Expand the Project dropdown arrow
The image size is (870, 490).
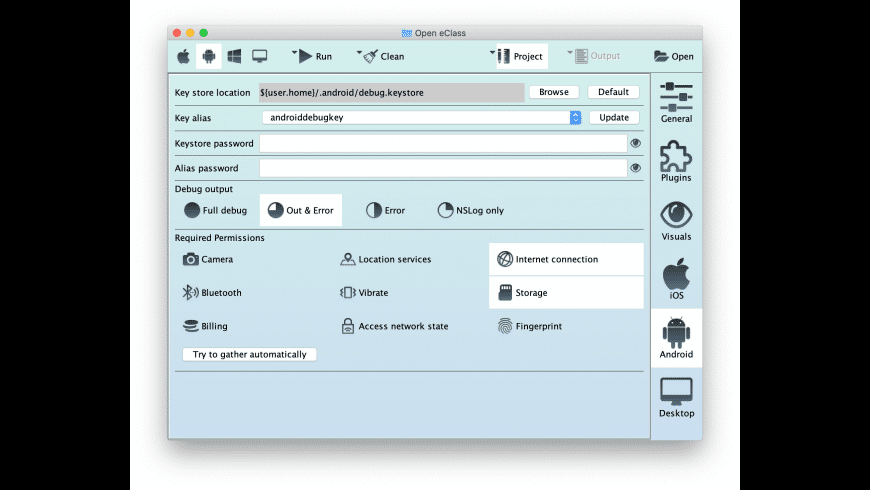coord(492,52)
